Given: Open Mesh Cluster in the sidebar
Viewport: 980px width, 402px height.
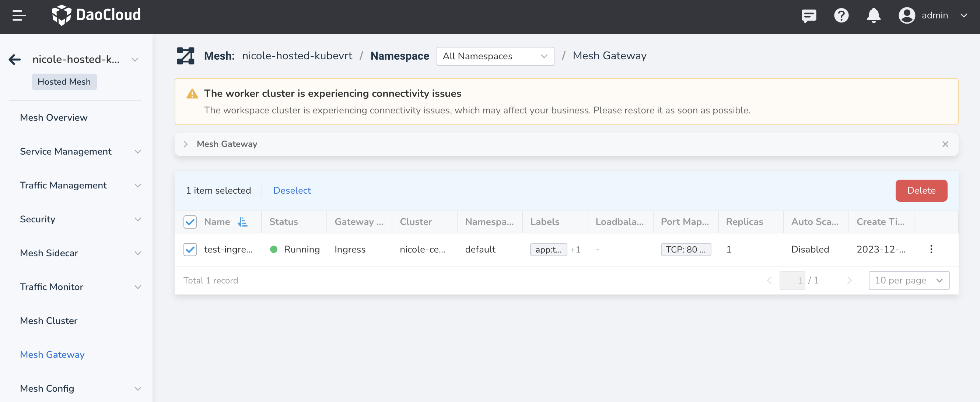Looking at the screenshot, I should [49, 320].
